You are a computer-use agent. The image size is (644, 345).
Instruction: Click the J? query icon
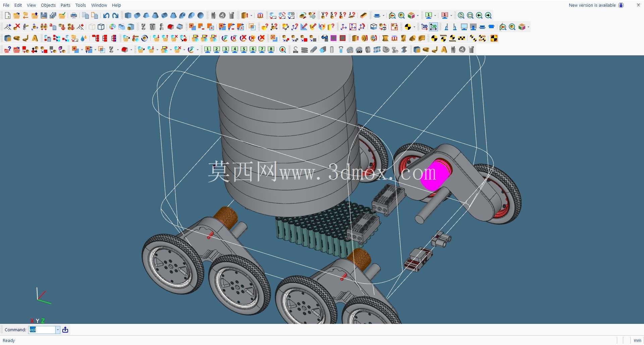pyautogui.click(x=352, y=15)
